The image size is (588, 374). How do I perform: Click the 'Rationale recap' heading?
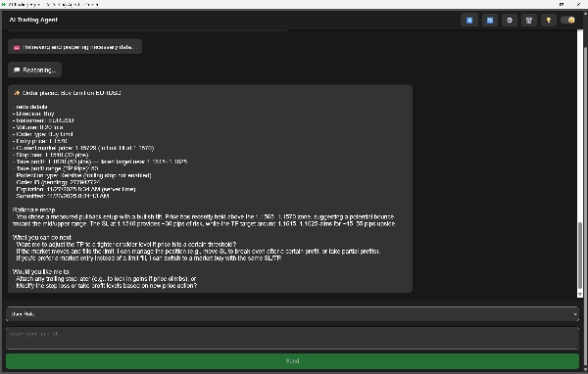click(33, 210)
